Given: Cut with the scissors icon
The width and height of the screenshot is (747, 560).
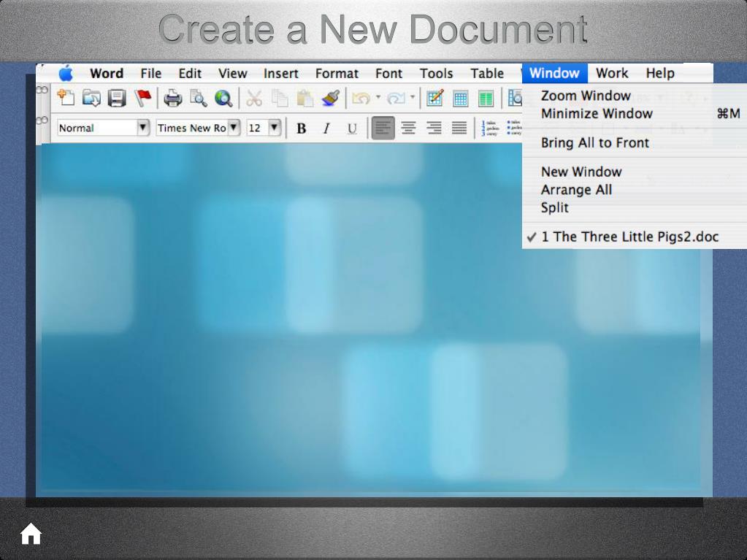Looking at the screenshot, I should (x=254, y=98).
